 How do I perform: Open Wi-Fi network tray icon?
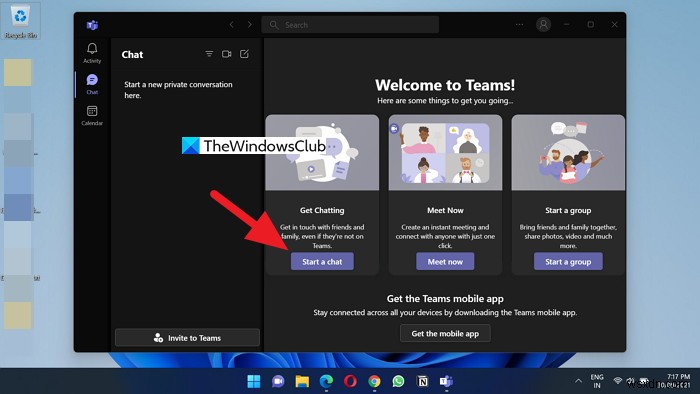[618, 381]
